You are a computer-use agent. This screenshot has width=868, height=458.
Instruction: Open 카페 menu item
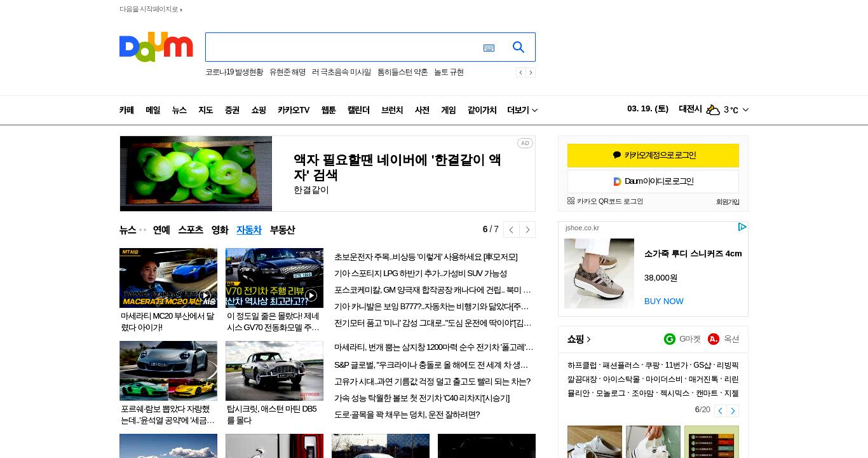click(126, 110)
